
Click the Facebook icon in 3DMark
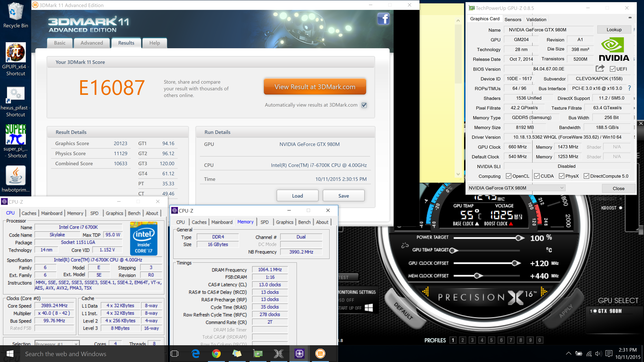384,19
